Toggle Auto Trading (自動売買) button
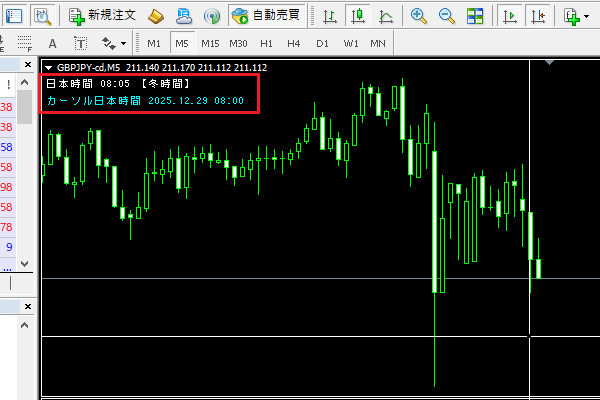This screenshot has width=600, height=400. [265, 16]
